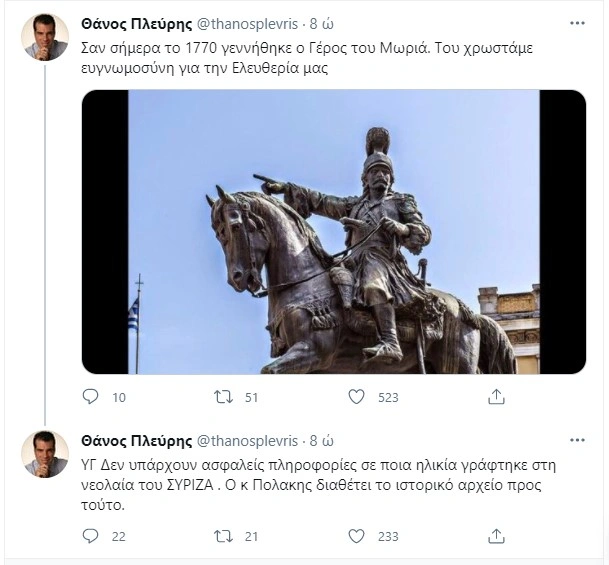The height and width of the screenshot is (565, 609).
Task: Like the second tweet with 233 likes
Action: (356, 537)
